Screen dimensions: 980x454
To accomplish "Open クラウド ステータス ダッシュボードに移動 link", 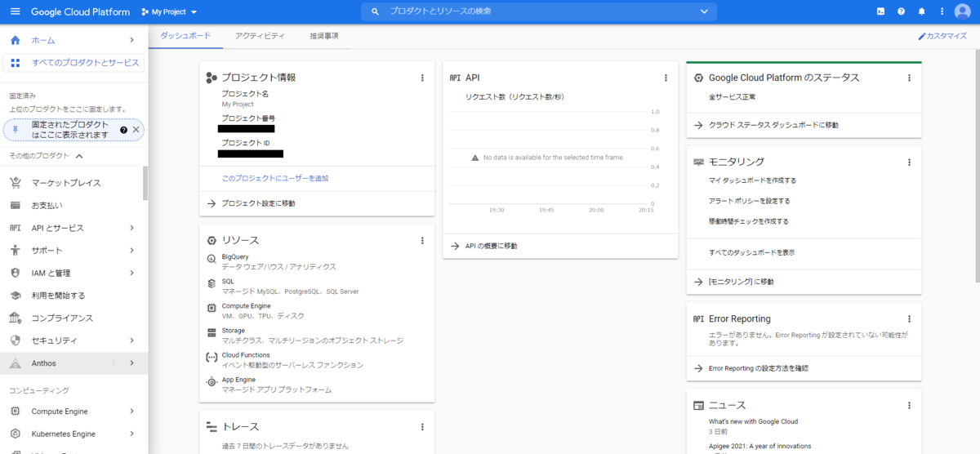I will click(x=773, y=125).
